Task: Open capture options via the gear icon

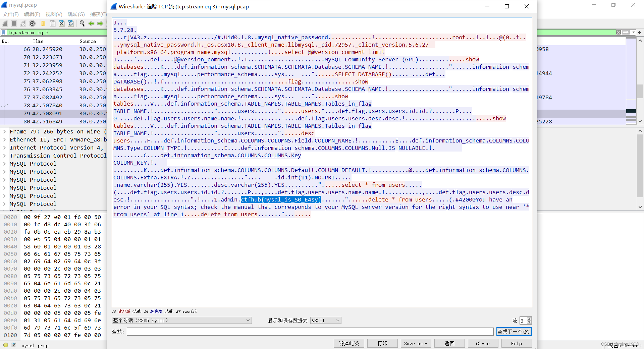Action: pyautogui.click(x=32, y=23)
